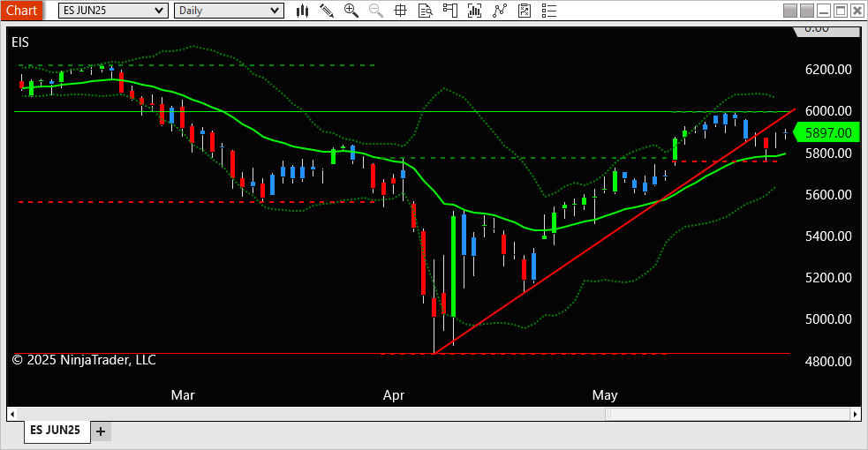Click the 5800.00 price axis label
868x450 pixels.
click(828, 154)
